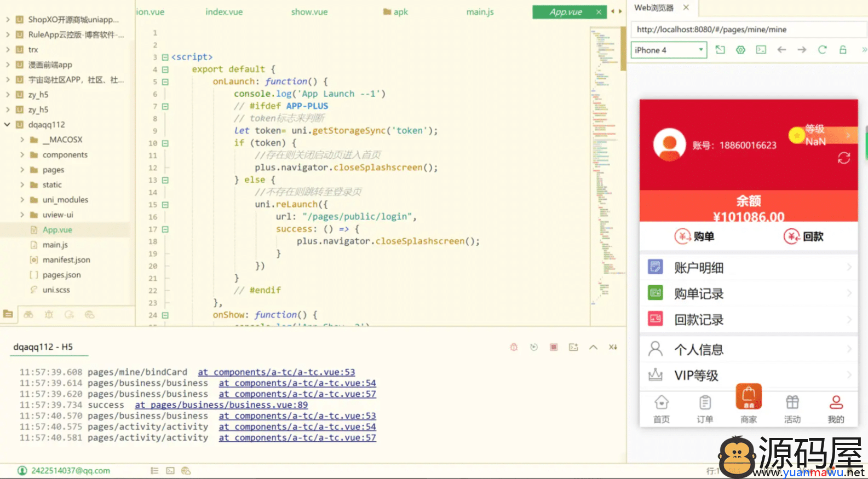Collapse the dqaqq112 project tree
The width and height of the screenshot is (868, 479).
(7, 124)
